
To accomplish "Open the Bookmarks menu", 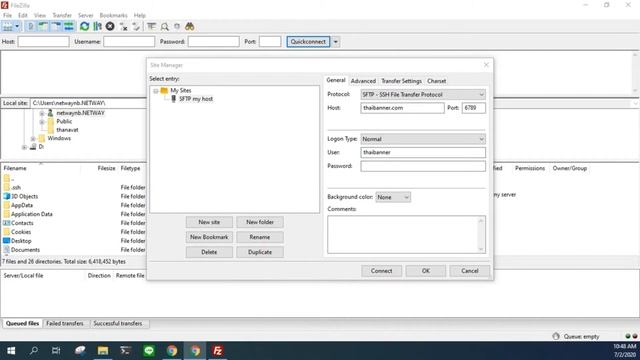I will coord(113,15).
